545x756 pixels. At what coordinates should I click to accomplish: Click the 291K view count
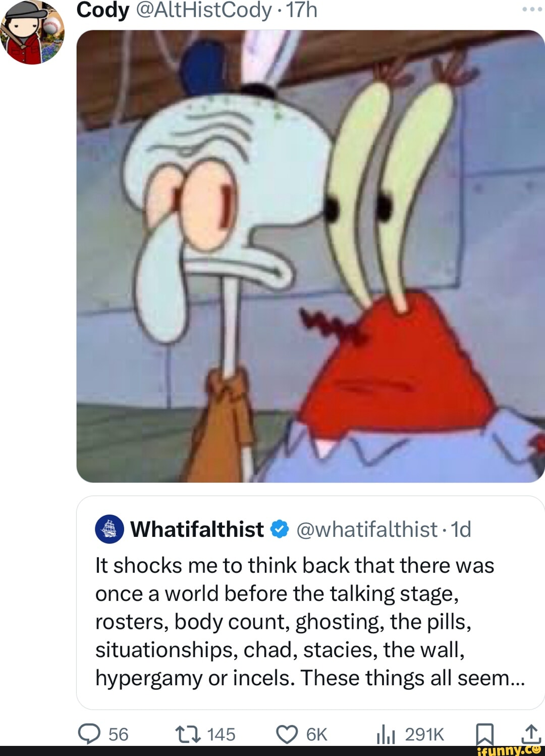[424, 734]
